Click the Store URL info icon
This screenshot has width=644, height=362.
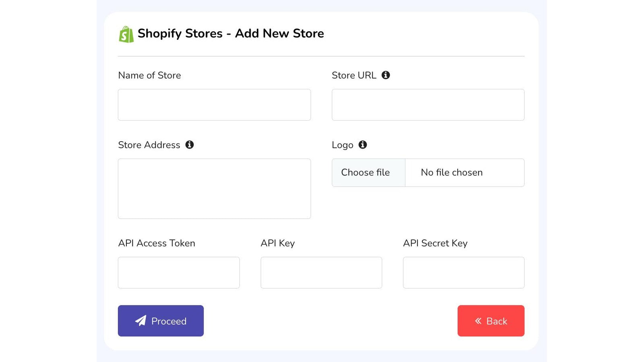coord(386,75)
